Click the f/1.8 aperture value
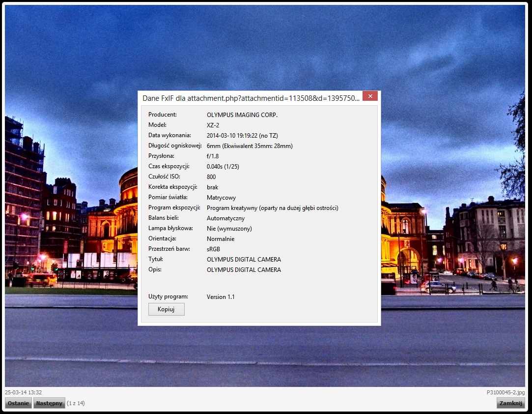 tap(213, 156)
